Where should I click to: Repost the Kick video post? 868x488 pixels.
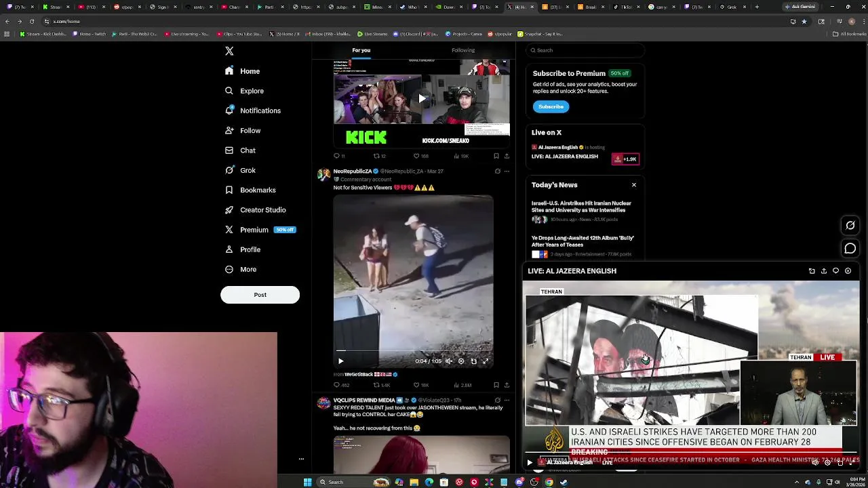tap(379, 156)
